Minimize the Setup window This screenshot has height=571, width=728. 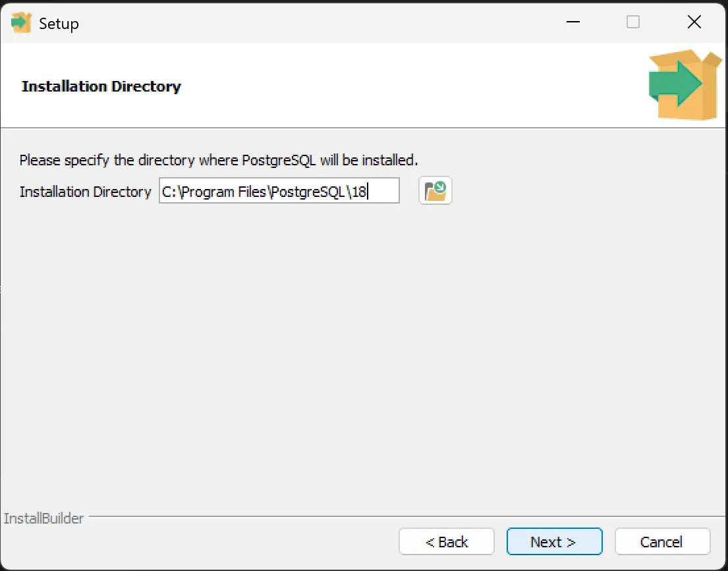573,22
